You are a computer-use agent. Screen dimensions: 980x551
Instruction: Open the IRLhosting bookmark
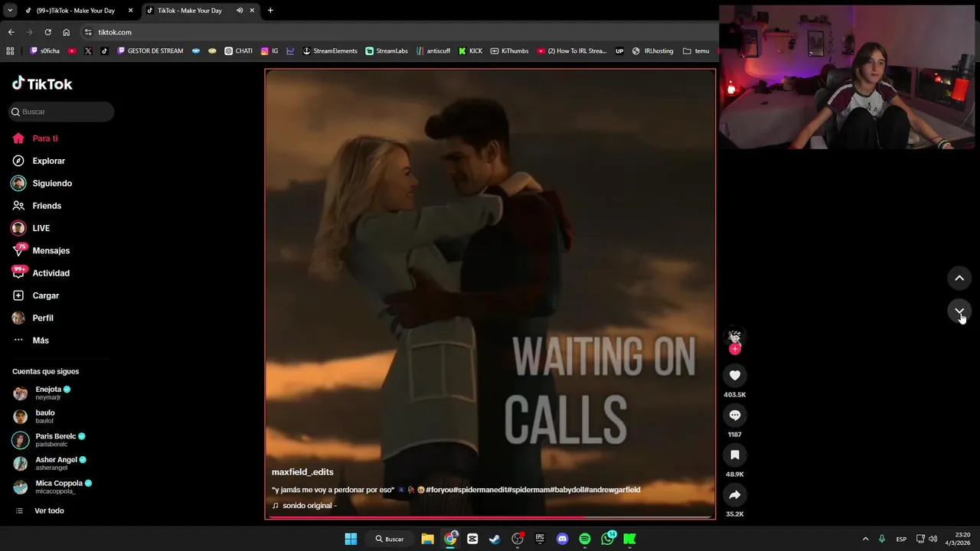652,51
